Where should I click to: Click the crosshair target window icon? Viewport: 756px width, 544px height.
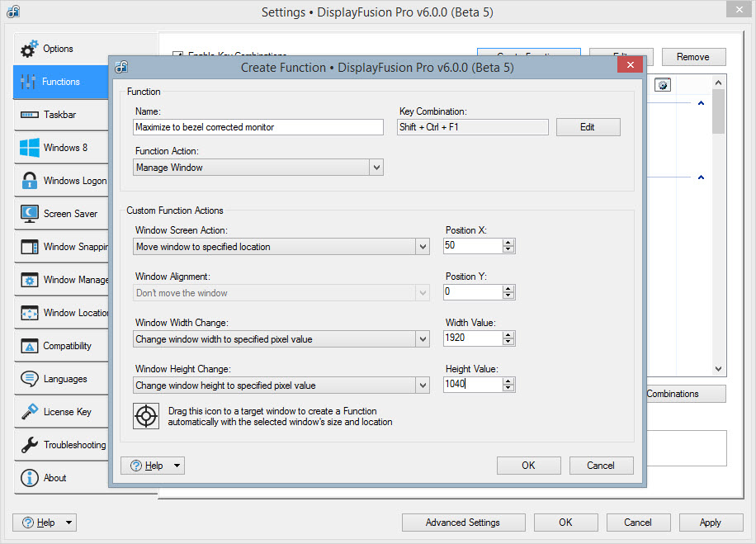pyautogui.click(x=147, y=416)
